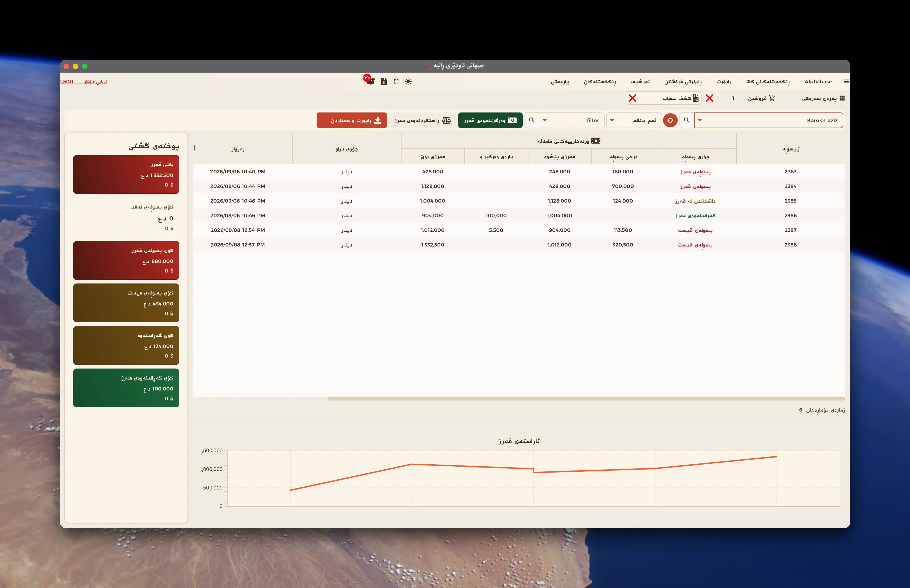Image resolution: width=910 pixels, height=588 pixels.
Task: Click the cart icon of the فرۆشتن tab
Action: click(772, 98)
